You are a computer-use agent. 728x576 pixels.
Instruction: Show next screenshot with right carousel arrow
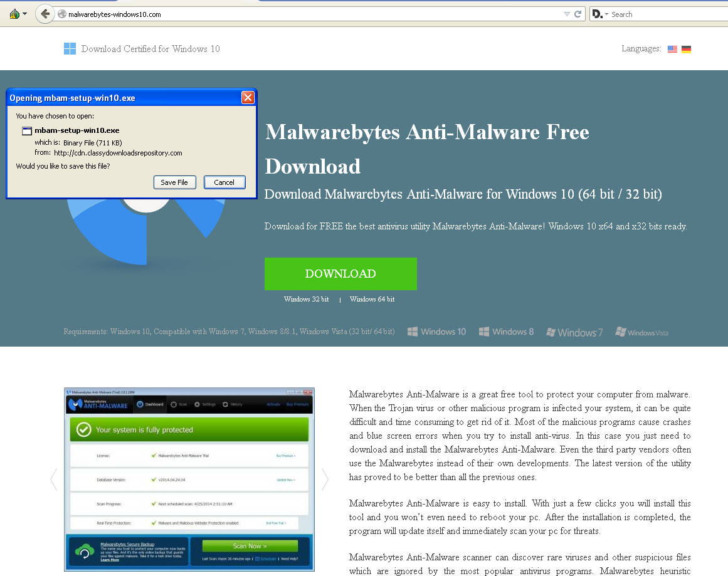325,479
